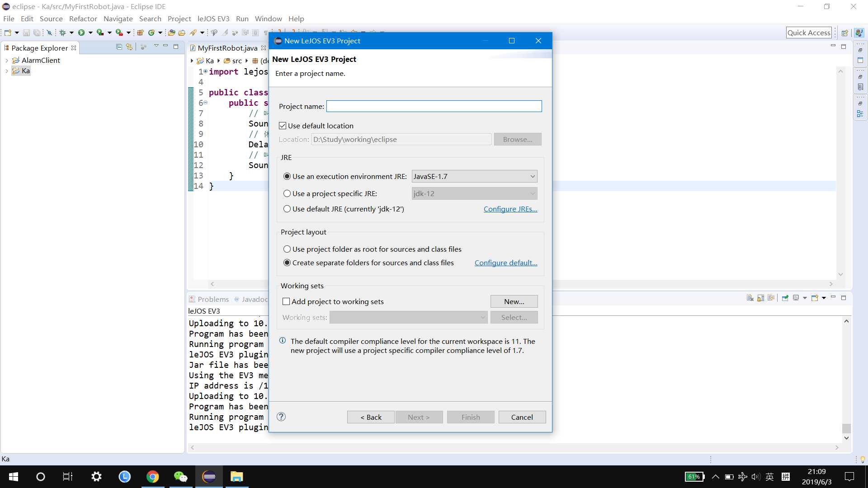
Task: Click the Open Console icon
Action: (x=815, y=298)
